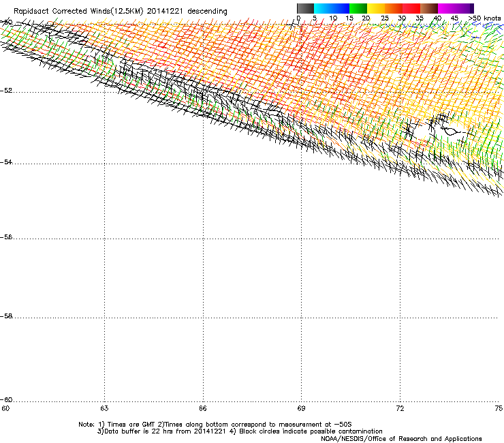Click the green 15-20 knots color swatch
The image size is (504, 443).
coord(358,8)
